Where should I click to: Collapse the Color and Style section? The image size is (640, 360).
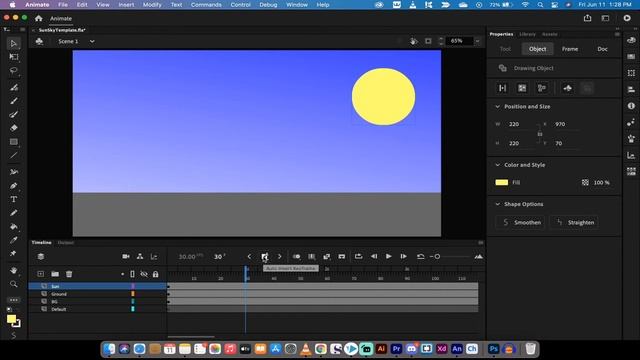(497, 165)
